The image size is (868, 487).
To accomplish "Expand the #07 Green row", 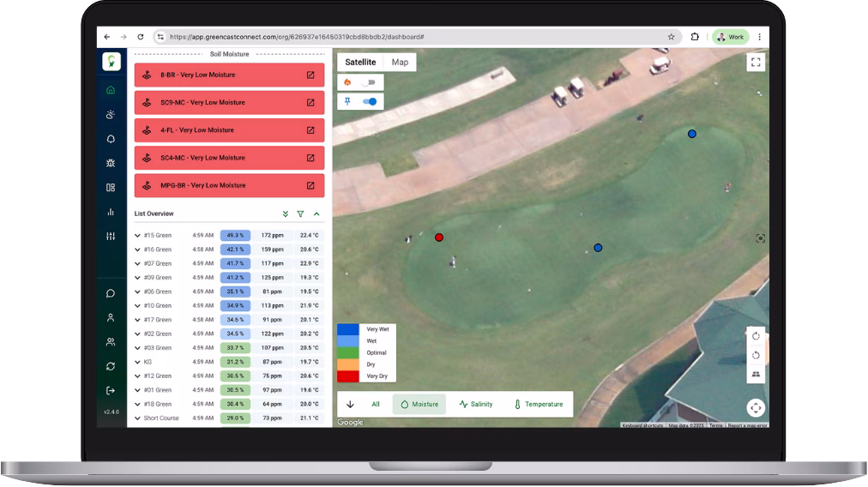I will tap(137, 263).
